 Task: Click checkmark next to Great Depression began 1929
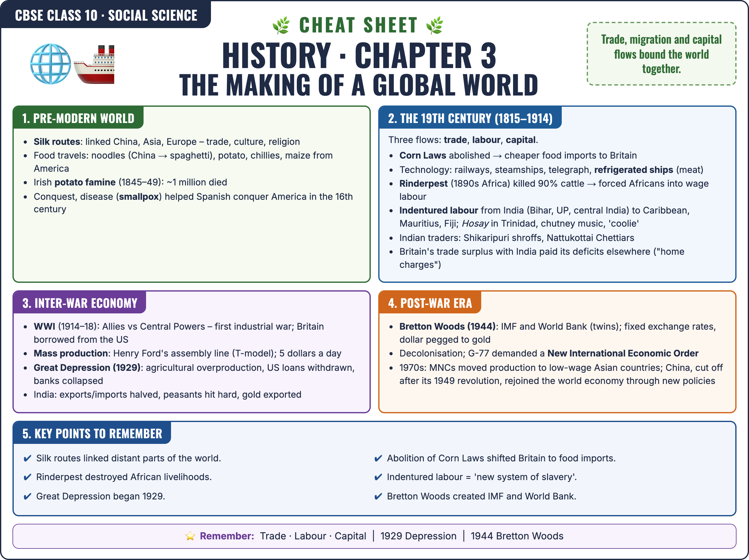[27, 497]
